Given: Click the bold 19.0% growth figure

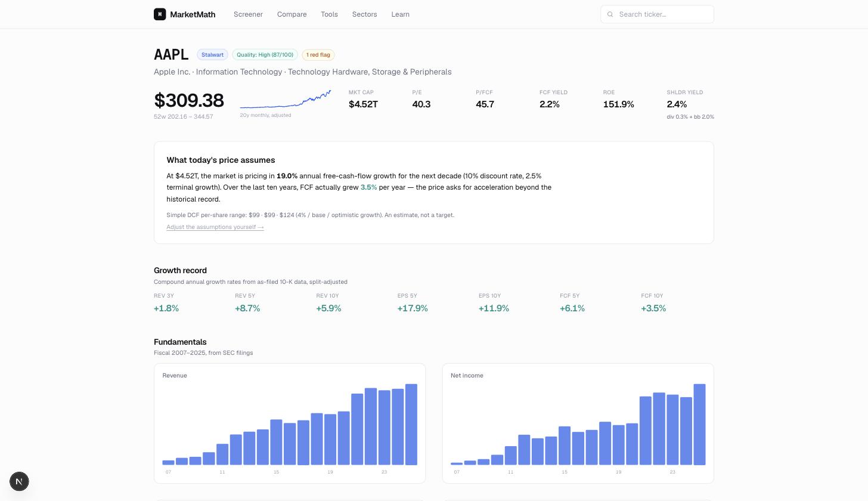Looking at the screenshot, I should click(x=287, y=176).
